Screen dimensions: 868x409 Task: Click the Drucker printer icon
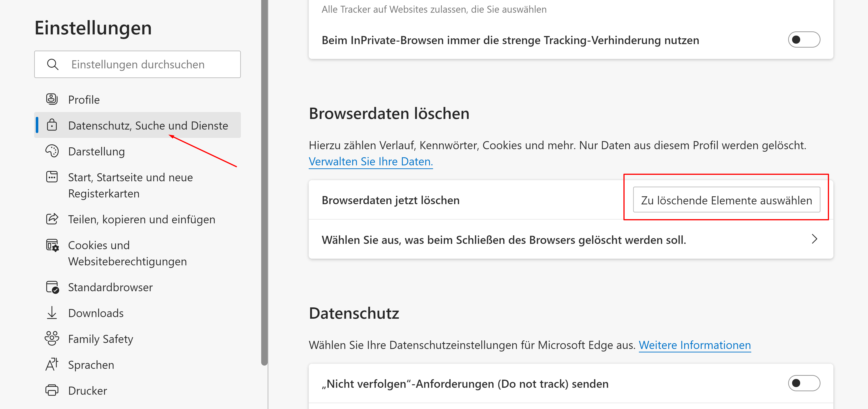pos(52,390)
